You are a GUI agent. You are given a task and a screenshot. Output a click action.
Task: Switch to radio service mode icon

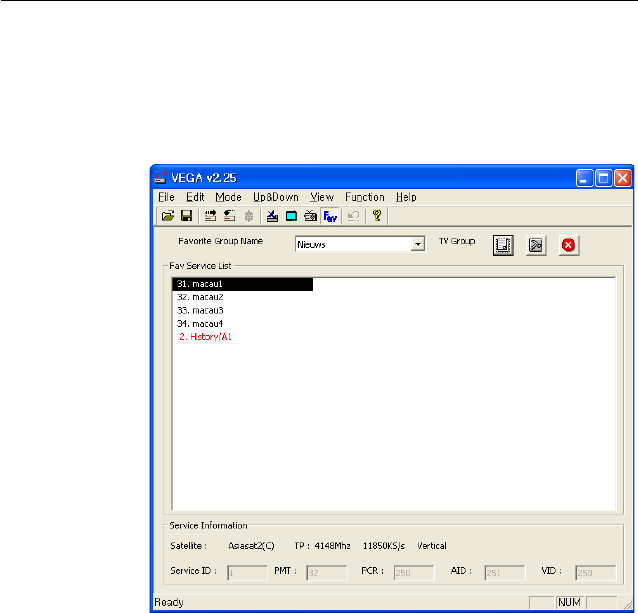pos(310,216)
